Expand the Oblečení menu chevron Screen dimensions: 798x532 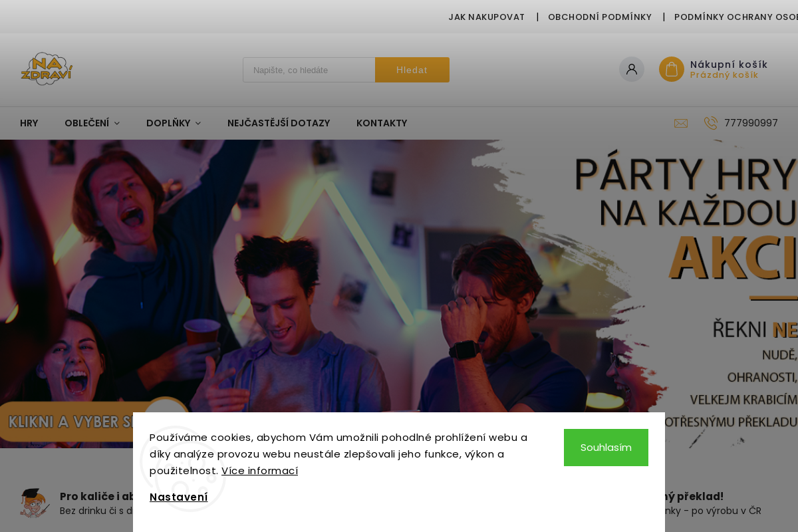(117, 123)
